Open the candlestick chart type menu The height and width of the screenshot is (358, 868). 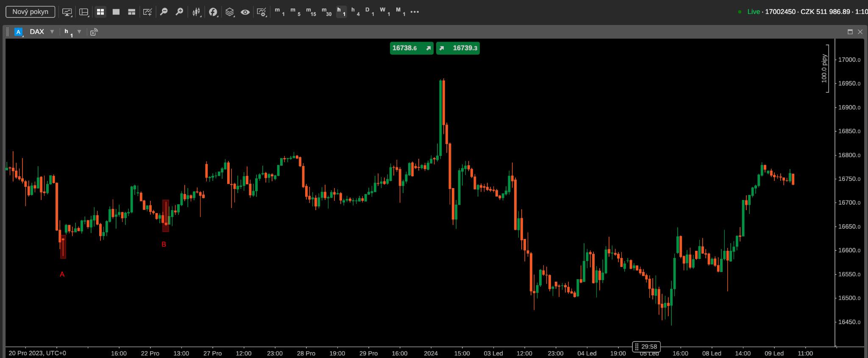pos(196,12)
